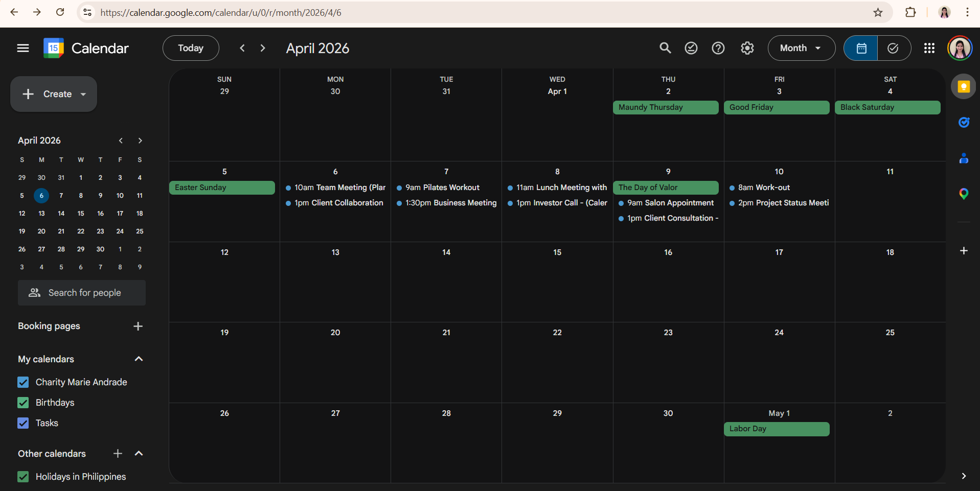Switch to the Tasks view tab
Image resolution: width=980 pixels, height=491 pixels.
point(893,48)
